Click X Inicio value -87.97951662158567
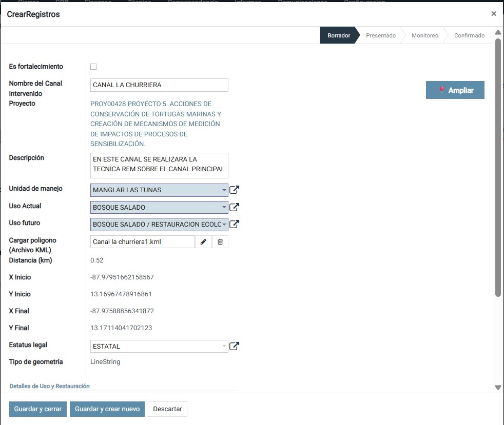 tap(122, 277)
